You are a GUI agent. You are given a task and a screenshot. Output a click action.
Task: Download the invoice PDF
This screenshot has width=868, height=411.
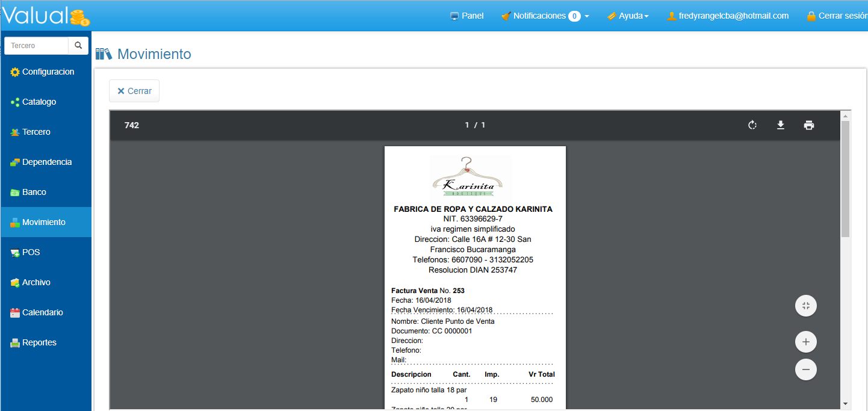tap(780, 125)
